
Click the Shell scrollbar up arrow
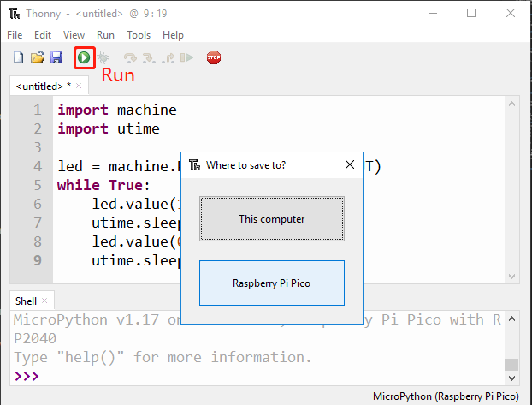[x=512, y=319]
